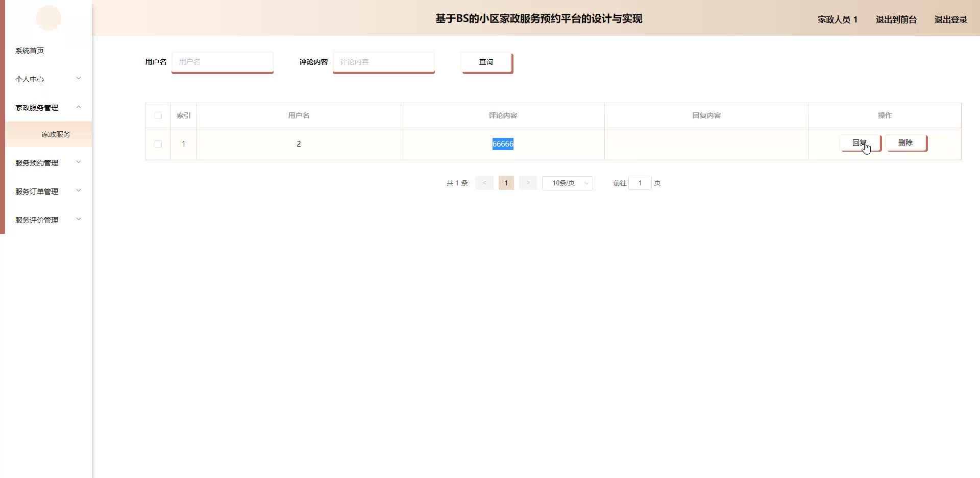The width and height of the screenshot is (980, 478).
Task: Click the 操作 column header
Action: 885,115
